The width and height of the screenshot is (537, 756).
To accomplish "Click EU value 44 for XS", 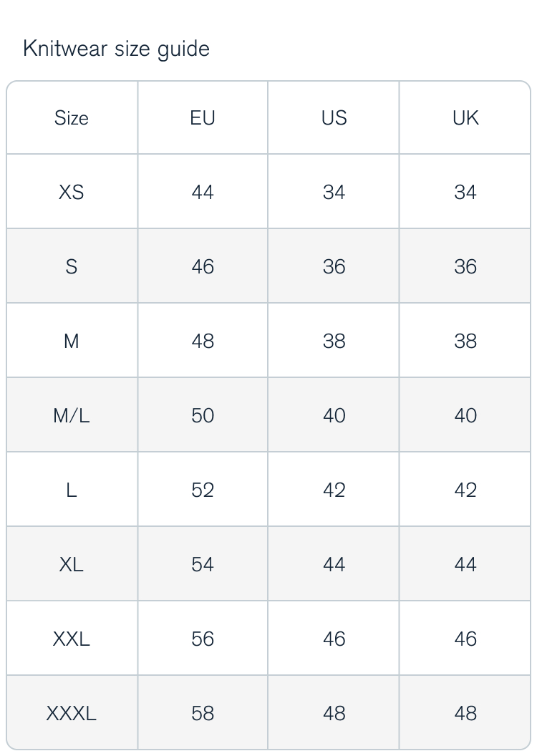I will click(203, 193).
